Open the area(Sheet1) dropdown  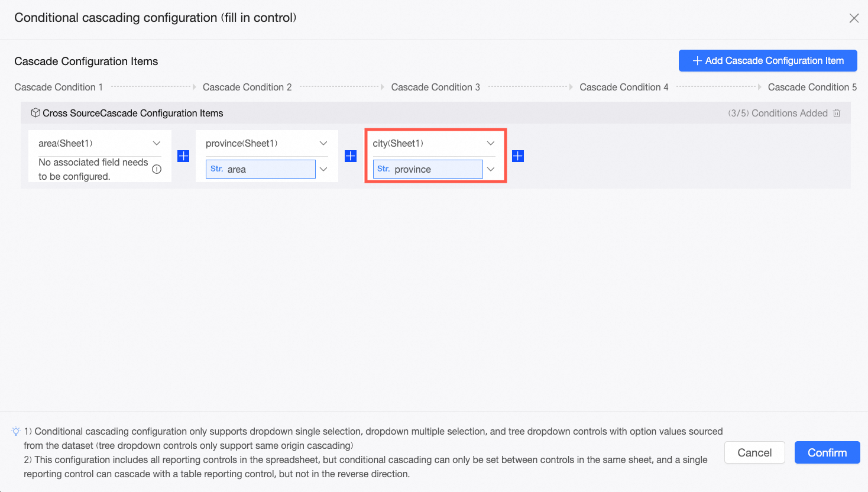pos(99,143)
